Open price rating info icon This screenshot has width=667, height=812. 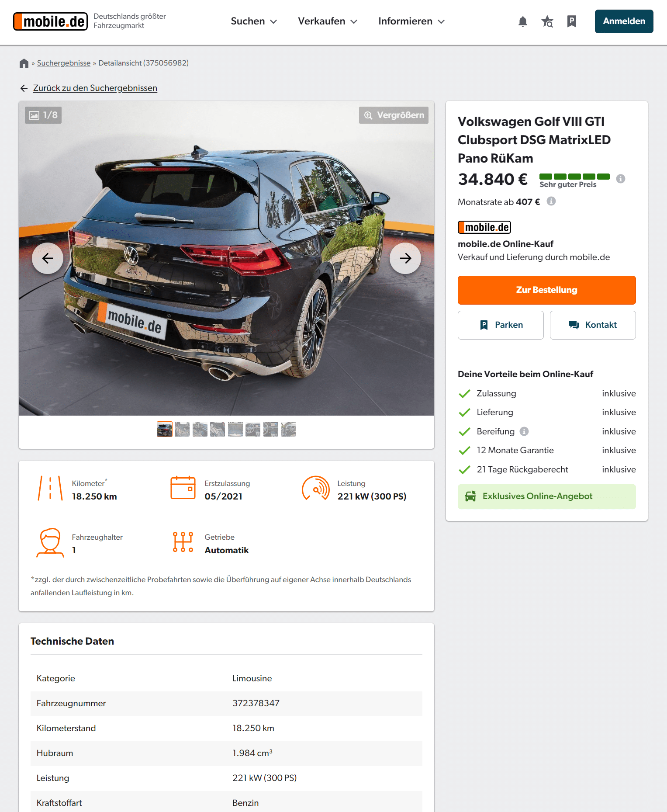click(620, 179)
